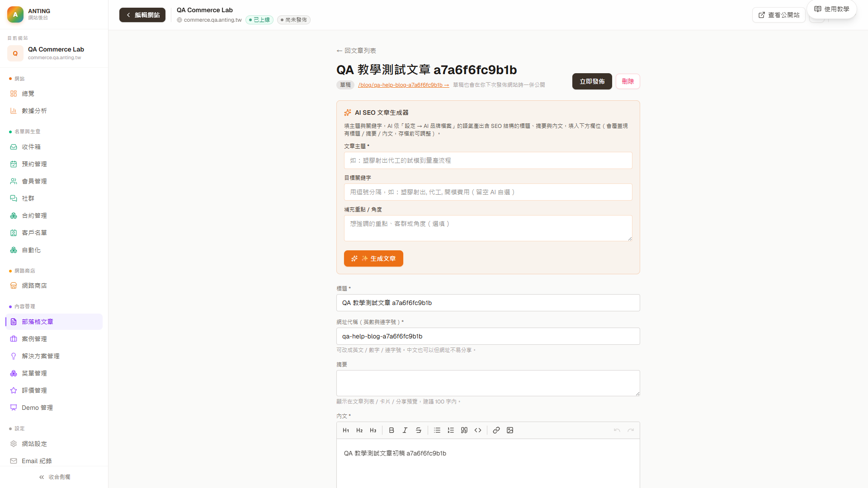The image size is (868, 488).
Task: Focus the 目標關鍵字 input field
Action: [488, 192]
